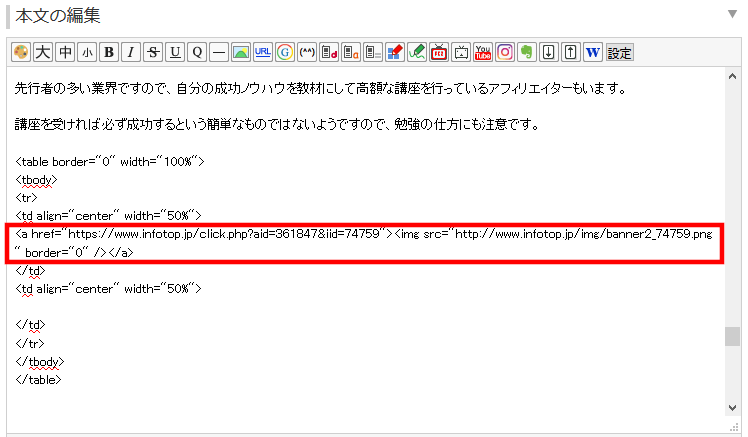Click the Google G icon

tap(285, 52)
